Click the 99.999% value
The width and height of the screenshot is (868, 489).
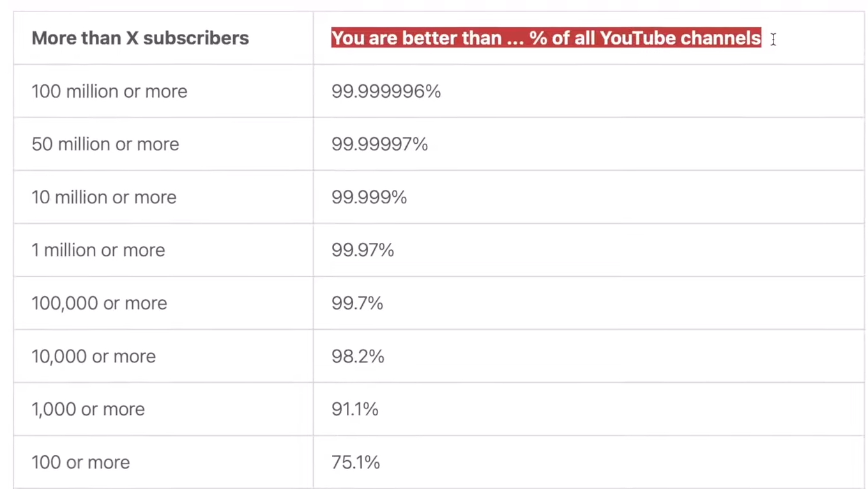tap(369, 198)
